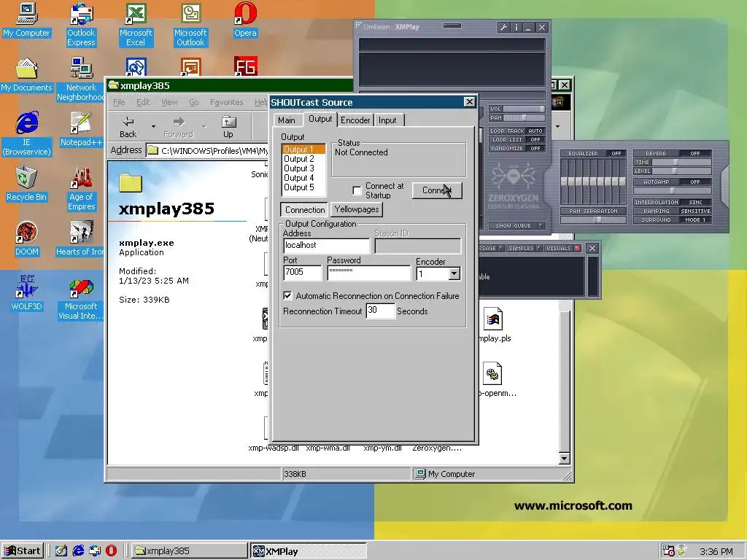Launch the Notepad++ desktop shortcut
The width and height of the screenshot is (747, 560).
[x=81, y=129]
